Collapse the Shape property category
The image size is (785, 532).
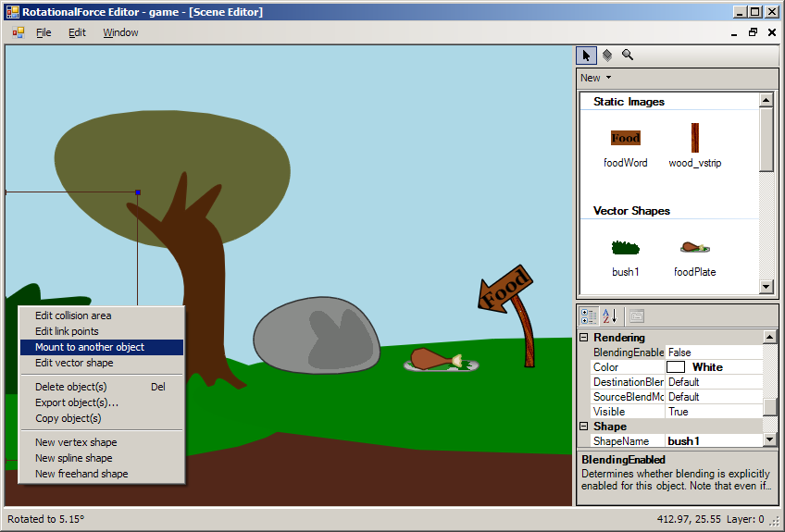point(583,427)
